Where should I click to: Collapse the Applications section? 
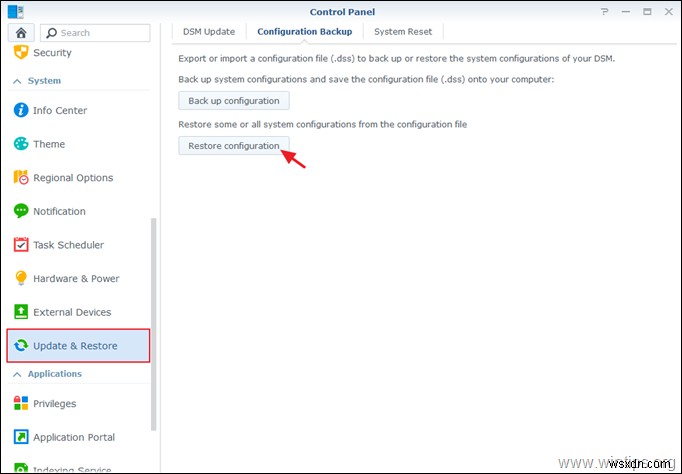tap(17, 374)
